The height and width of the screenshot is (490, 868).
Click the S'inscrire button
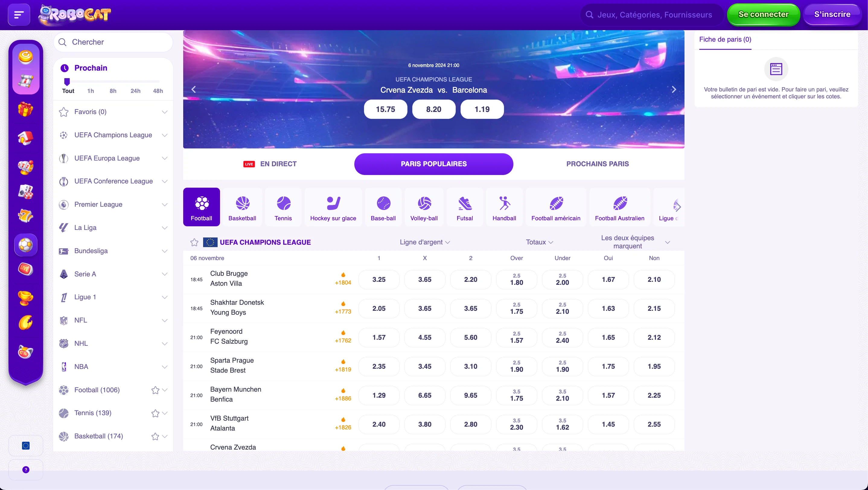tap(832, 14)
